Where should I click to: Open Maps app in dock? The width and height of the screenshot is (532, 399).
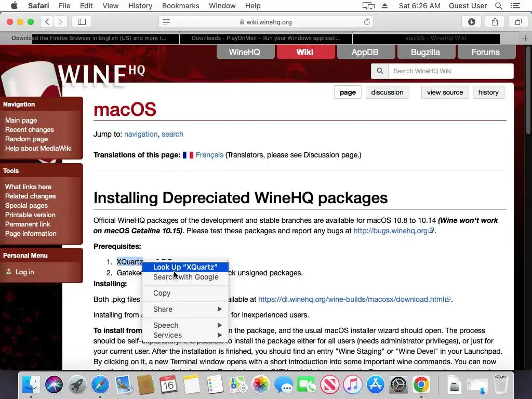(238, 385)
